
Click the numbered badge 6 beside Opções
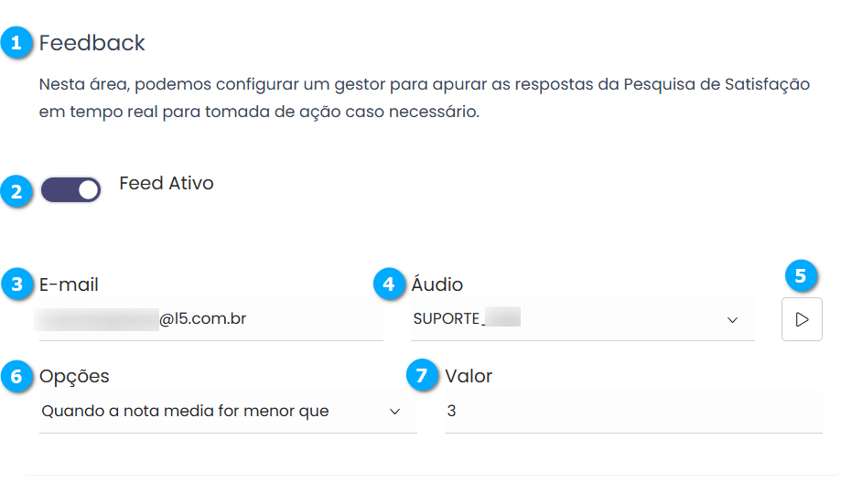[x=16, y=376]
